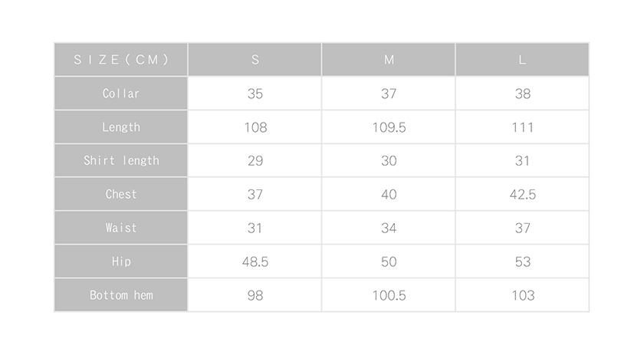Click the Collar row label
The width and height of the screenshot is (644, 352).
click(x=121, y=94)
